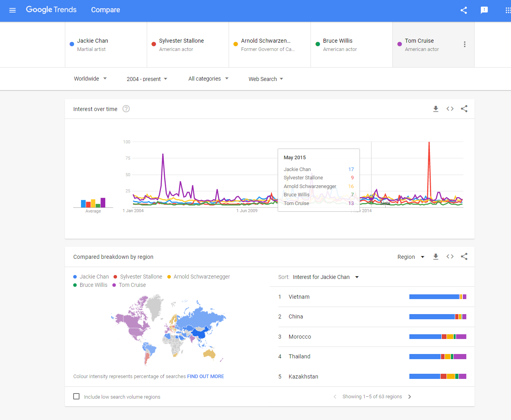Select the Arnold Schwarzenegger search term

coord(270,45)
